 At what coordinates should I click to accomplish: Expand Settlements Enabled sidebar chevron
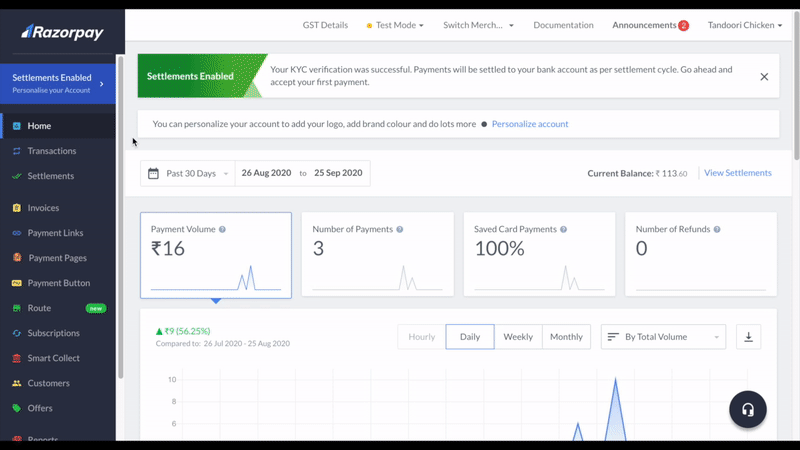[102, 84]
